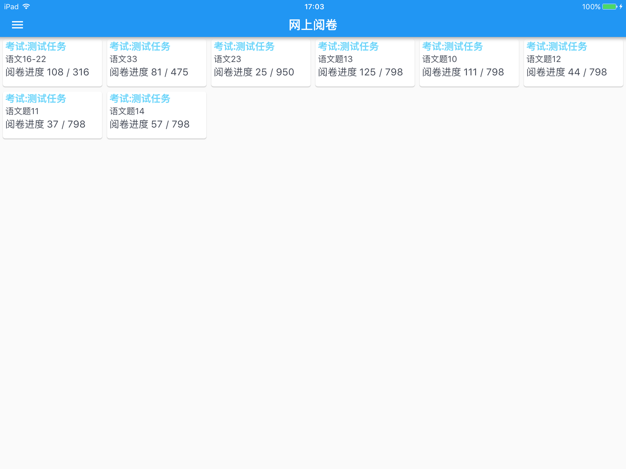
Task: Click the 阅卷进度 25 / 950 progress text
Action: [x=254, y=73]
